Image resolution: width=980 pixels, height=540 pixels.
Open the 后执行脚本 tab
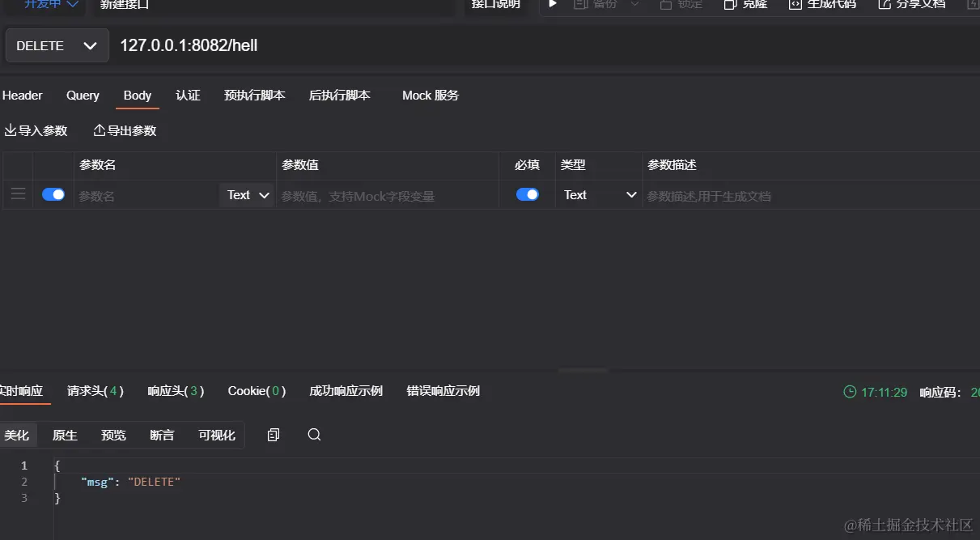340,96
